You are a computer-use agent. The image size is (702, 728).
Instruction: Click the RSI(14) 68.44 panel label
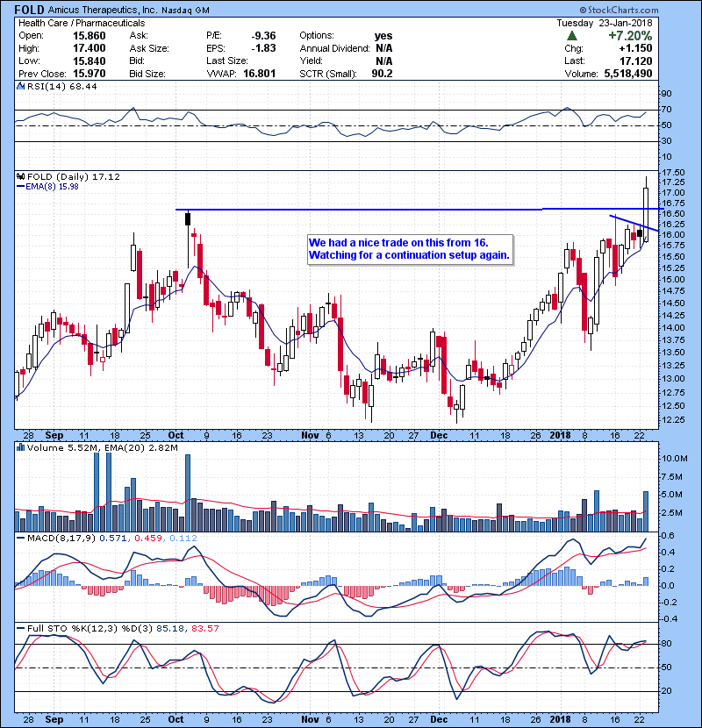coord(61,86)
